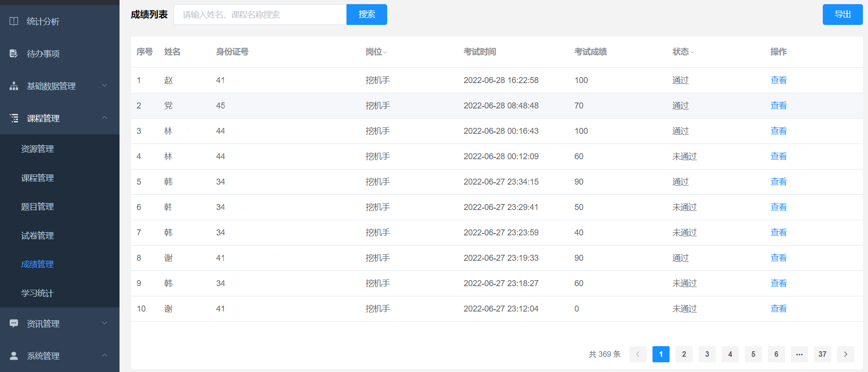Click the 统计分析 book icon in sidebar
This screenshot has height=372, width=868.
[14, 21]
